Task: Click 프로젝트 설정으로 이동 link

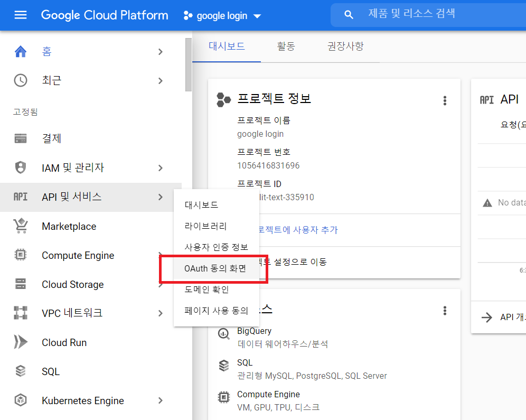Action: click(294, 262)
